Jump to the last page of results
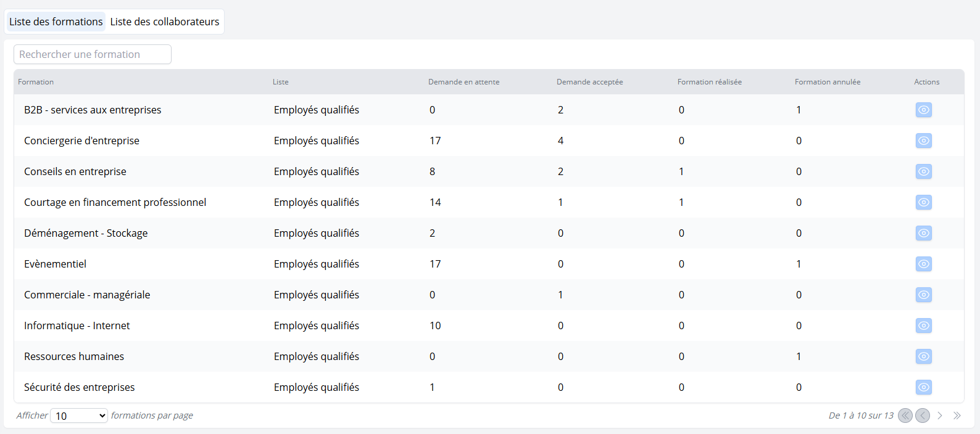The image size is (980, 434). [x=957, y=416]
